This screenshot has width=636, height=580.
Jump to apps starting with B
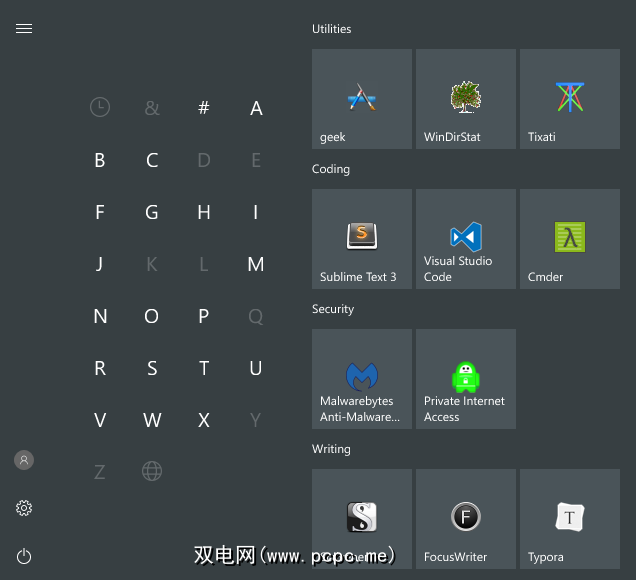100,160
